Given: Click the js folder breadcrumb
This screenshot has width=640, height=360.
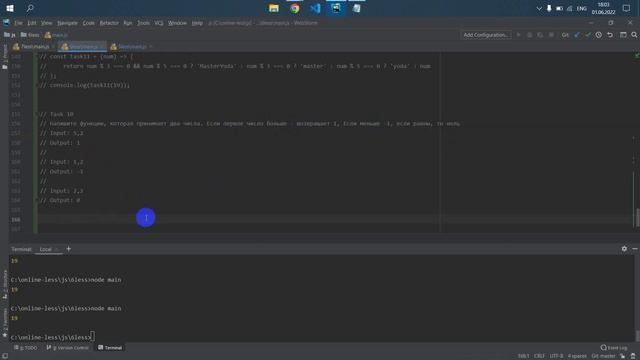Looking at the screenshot, I should pos(10,35).
